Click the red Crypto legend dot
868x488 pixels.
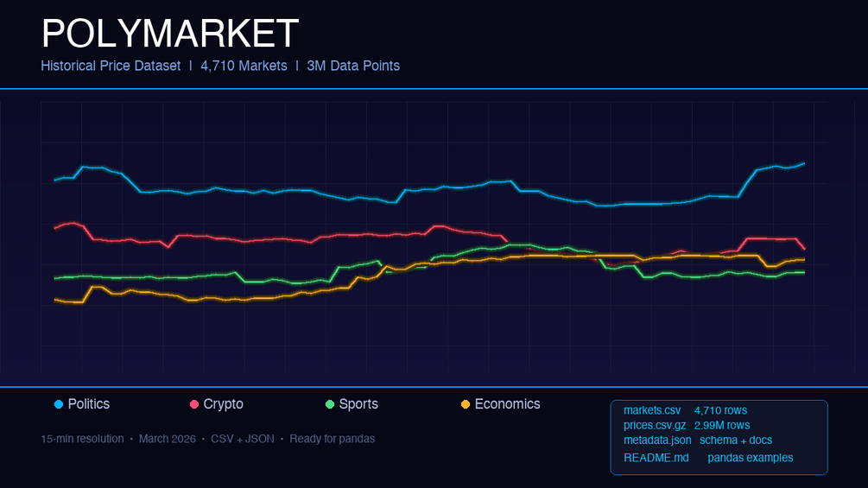(194, 404)
